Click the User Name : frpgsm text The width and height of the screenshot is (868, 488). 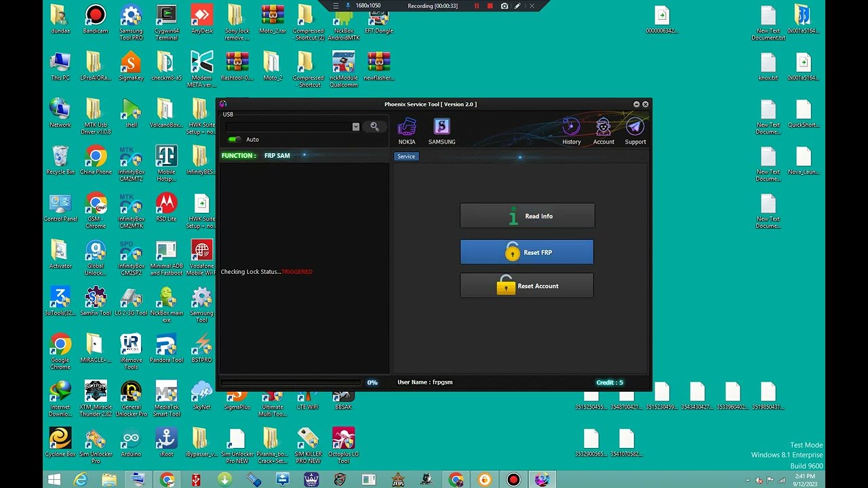pos(425,382)
